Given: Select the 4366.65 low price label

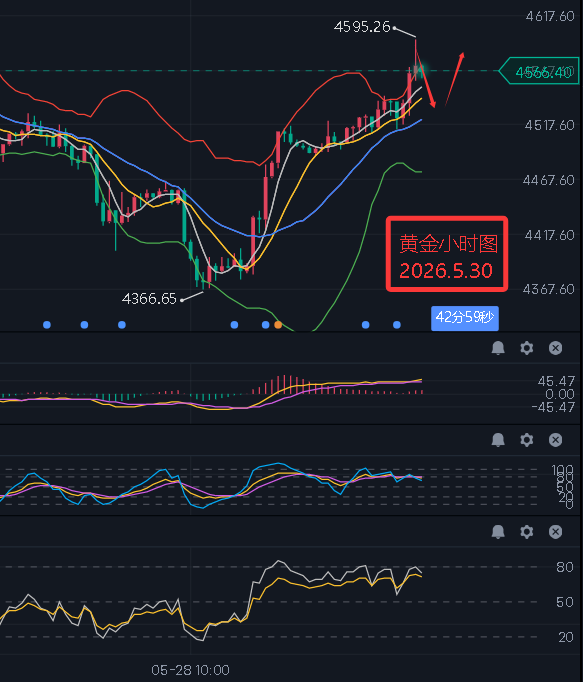Looking at the screenshot, I should [x=149, y=299].
